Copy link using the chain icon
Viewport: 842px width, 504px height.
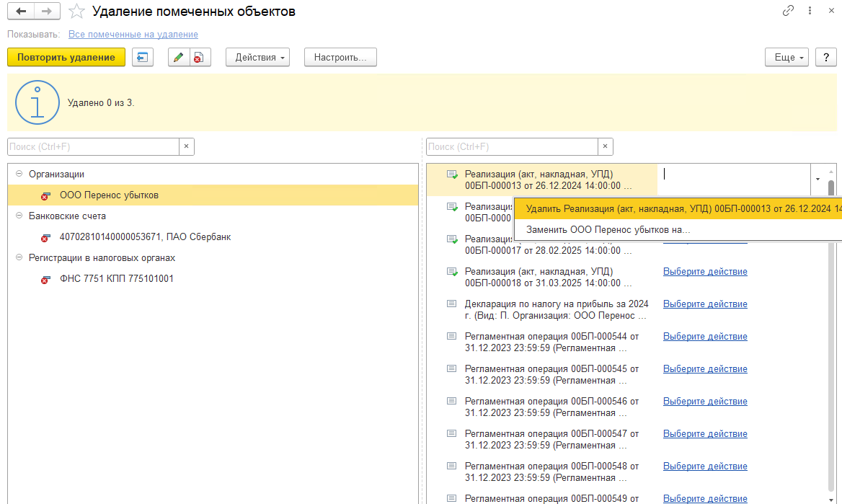[788, 12]
